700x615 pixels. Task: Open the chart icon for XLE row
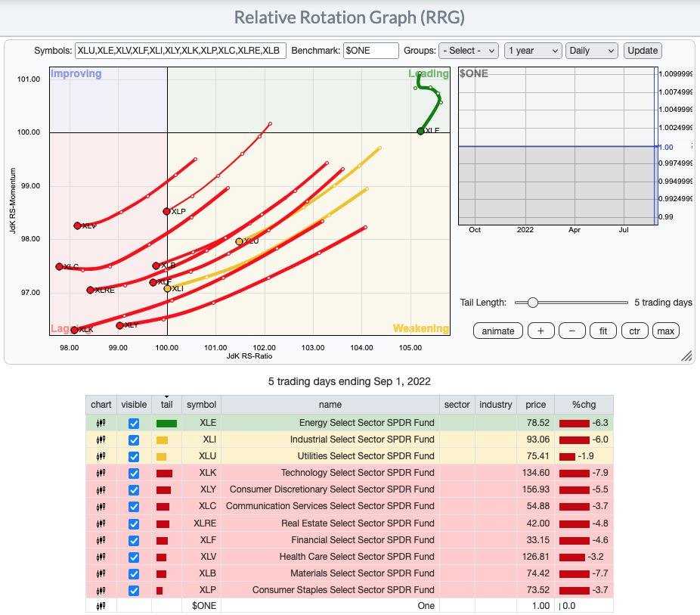pyautogui.click(x=101, y=423)
